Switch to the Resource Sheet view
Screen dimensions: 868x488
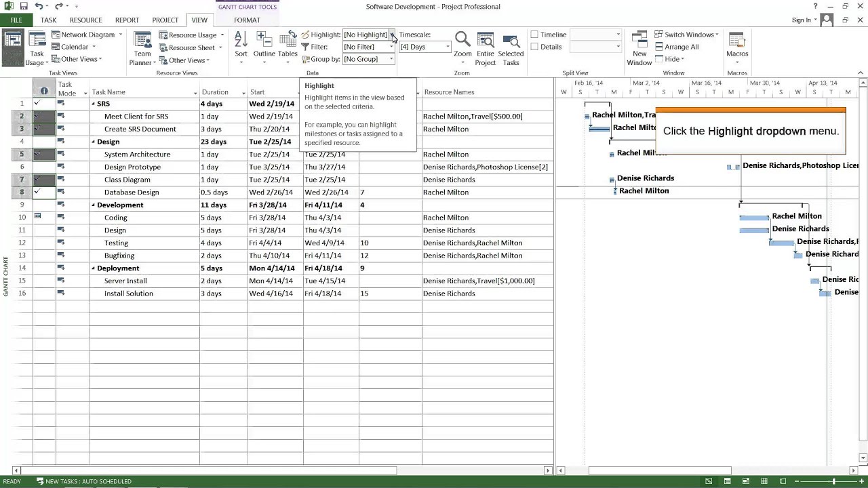point(191,47)
